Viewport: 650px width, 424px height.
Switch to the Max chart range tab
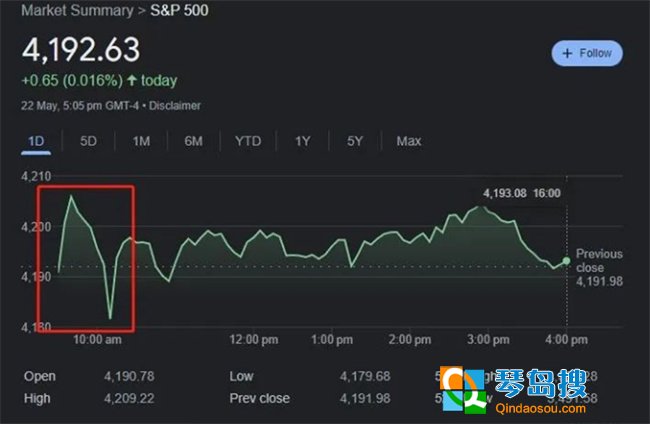[x=409, y=141]
